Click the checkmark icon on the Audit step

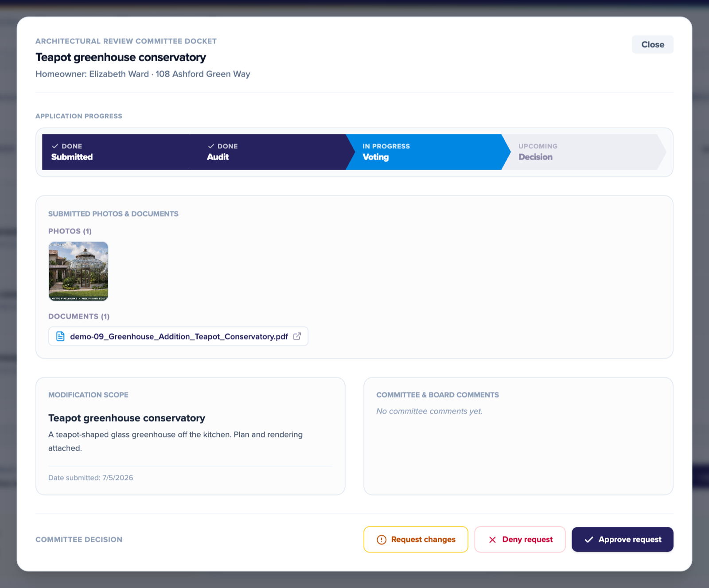[211, 146]
